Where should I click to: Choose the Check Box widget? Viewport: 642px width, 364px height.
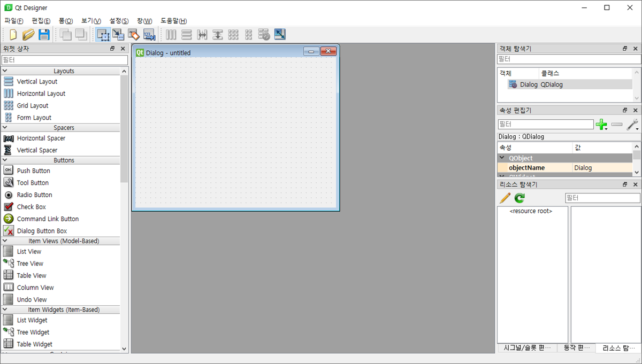32,207
